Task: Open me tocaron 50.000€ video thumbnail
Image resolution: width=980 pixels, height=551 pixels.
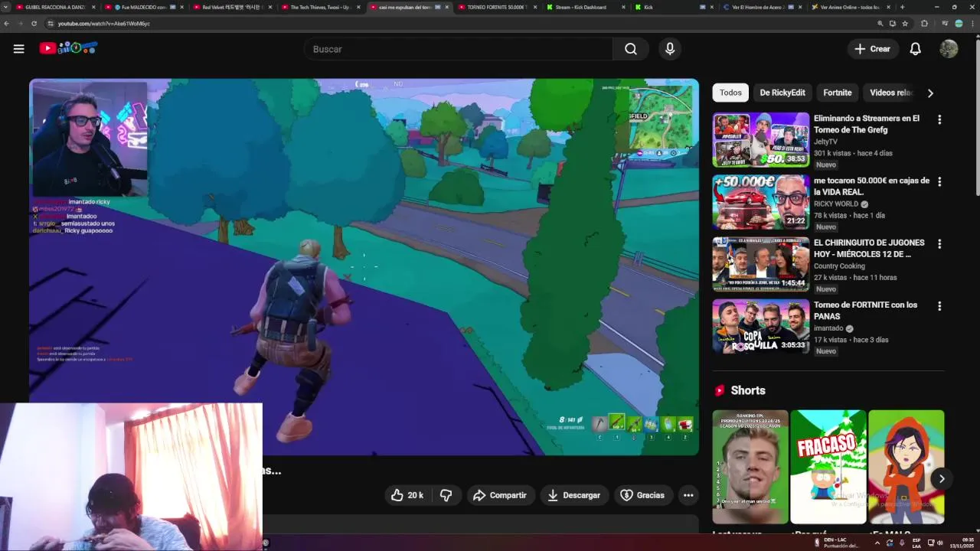Action: pos(761,202)
